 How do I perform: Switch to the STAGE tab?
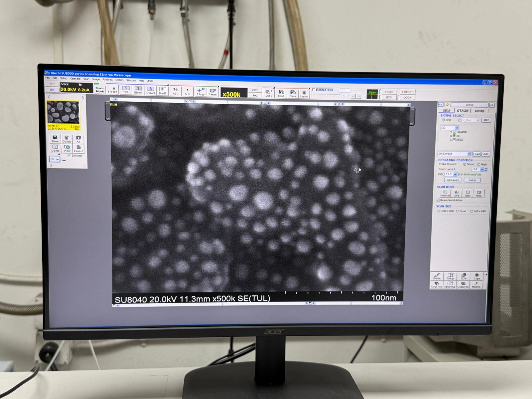(x=462, y=111)
